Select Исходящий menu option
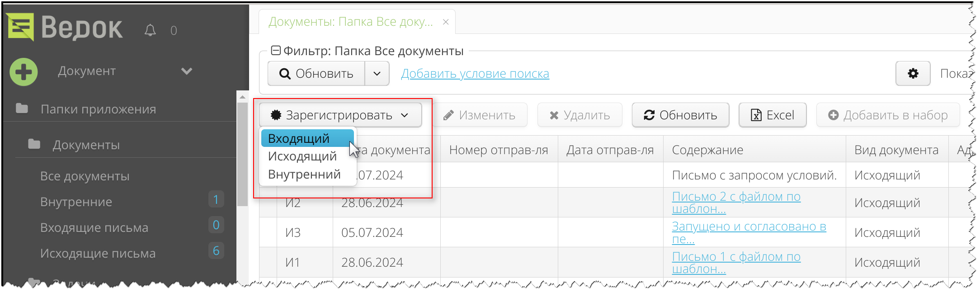The image size is (980, 292). pyautogui.click(x=307, y=156)
